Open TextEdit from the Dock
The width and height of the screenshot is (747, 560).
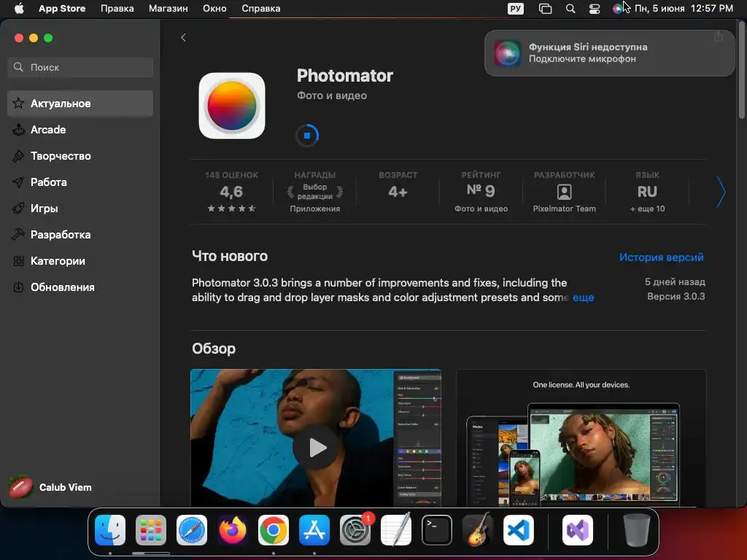click(396, 530)
